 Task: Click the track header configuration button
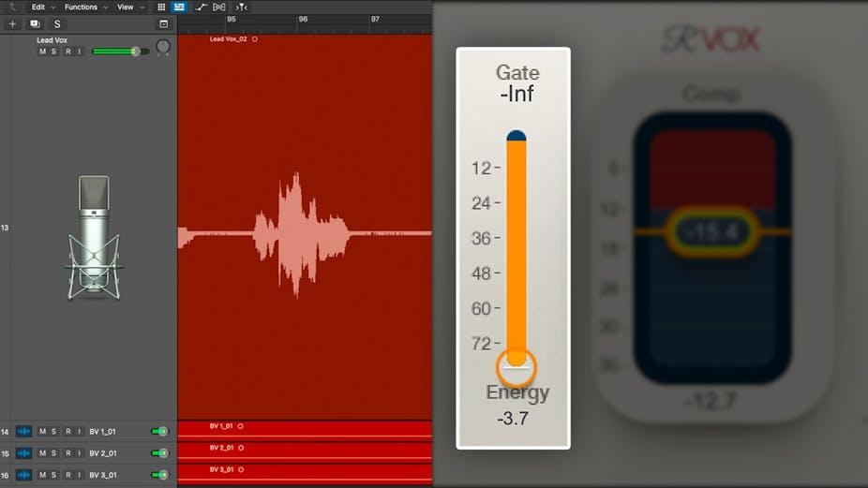pos(164,23)
